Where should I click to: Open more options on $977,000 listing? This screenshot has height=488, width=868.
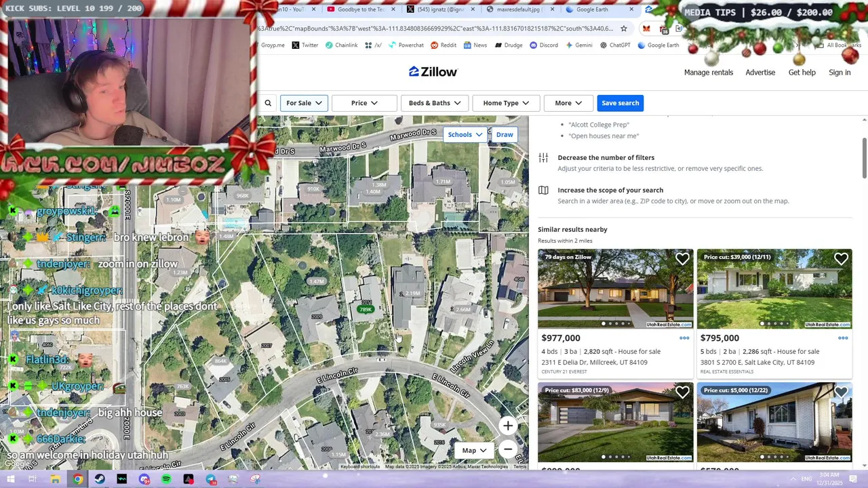pos(684,338)
